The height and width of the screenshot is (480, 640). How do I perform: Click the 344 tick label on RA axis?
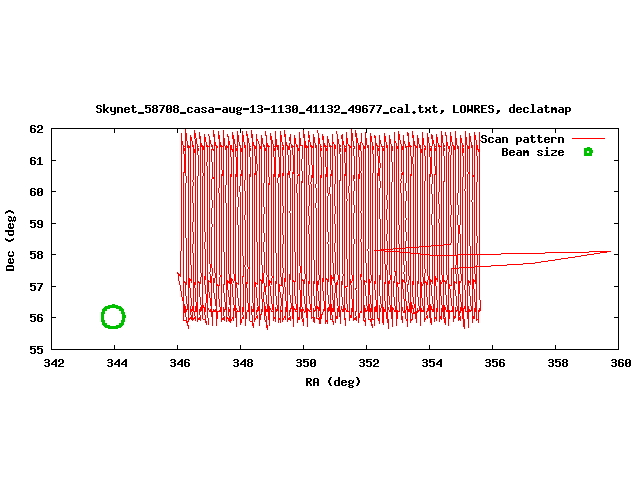point(117,363)
